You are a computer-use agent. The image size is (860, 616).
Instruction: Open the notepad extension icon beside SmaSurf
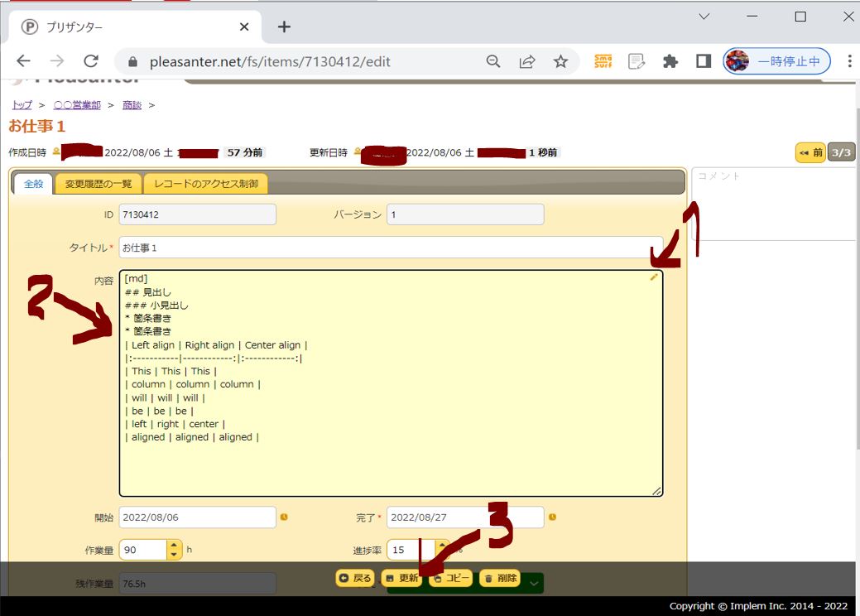coord(637,61)
